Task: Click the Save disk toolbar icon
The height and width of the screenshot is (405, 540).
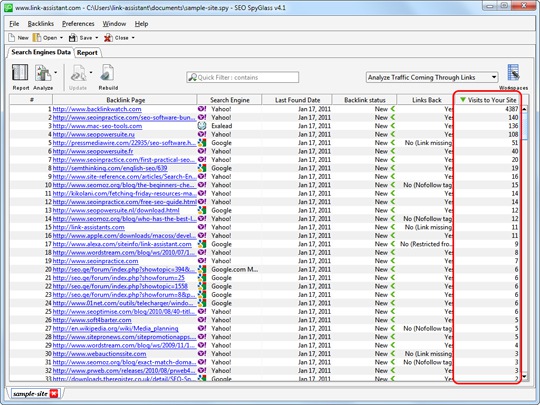Action: point(73,38)
